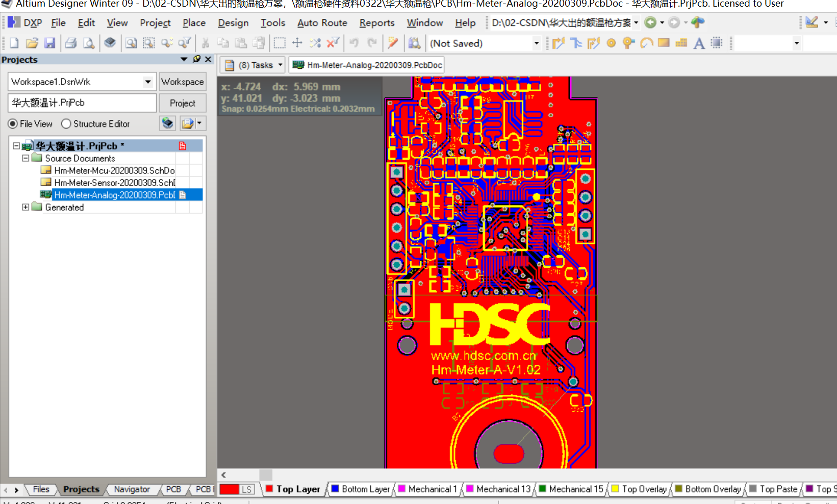Create a new document with toolbar icon
Viewport: 837px width, 504px height.
14,43
